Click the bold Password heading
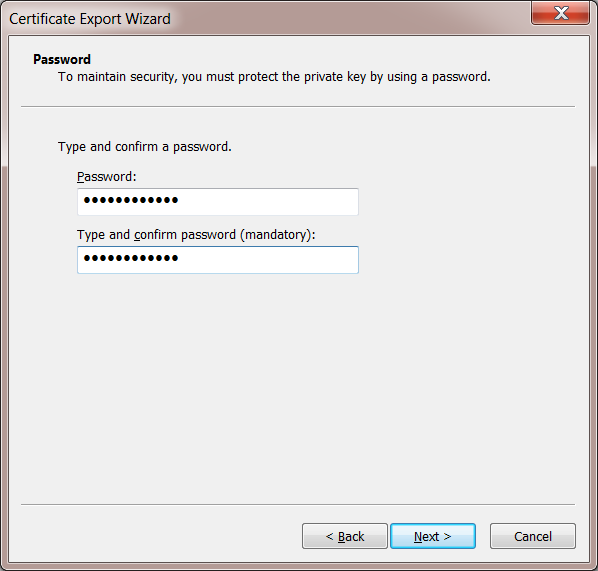The height and width of the screenshot is (571, 598). tap(62, 60)
